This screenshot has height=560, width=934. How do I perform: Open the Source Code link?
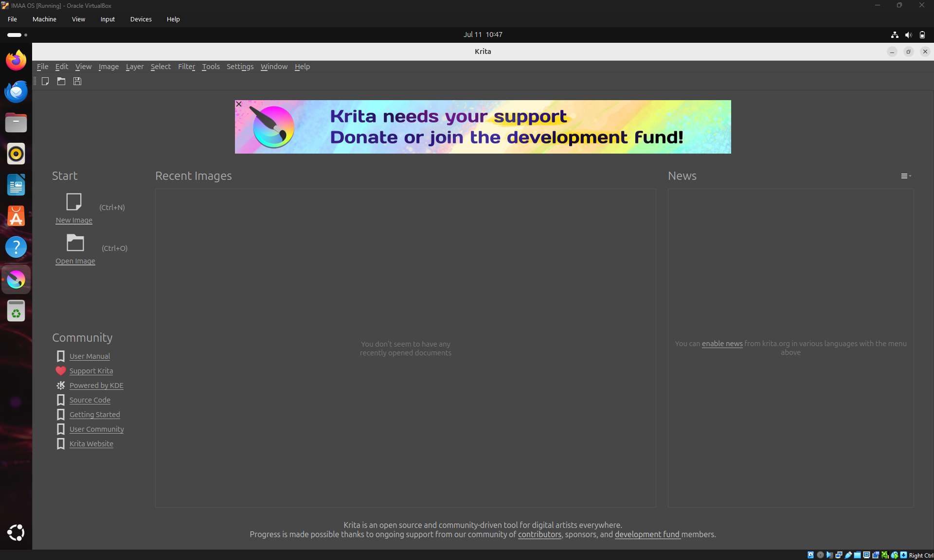point(90,400)
